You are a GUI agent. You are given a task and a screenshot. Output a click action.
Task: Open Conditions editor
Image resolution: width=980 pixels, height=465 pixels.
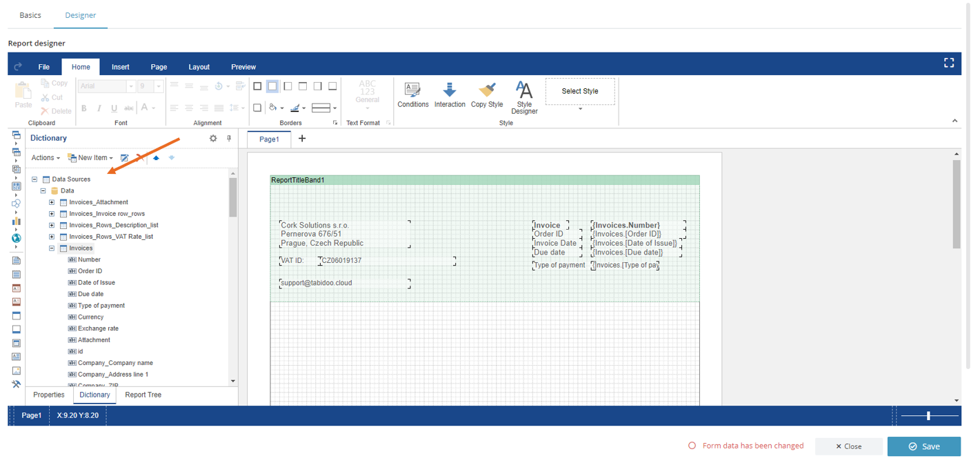(x=413, y=95)
